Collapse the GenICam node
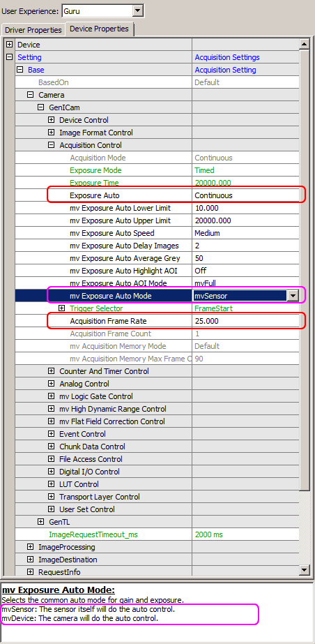The width and height of the screenshot is (315, 644). tap(40, 107)
